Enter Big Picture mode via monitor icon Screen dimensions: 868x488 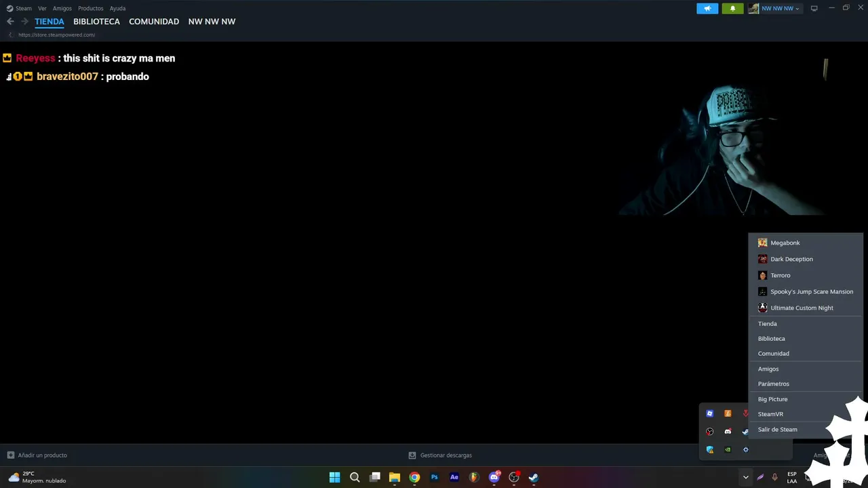point(814,8)
